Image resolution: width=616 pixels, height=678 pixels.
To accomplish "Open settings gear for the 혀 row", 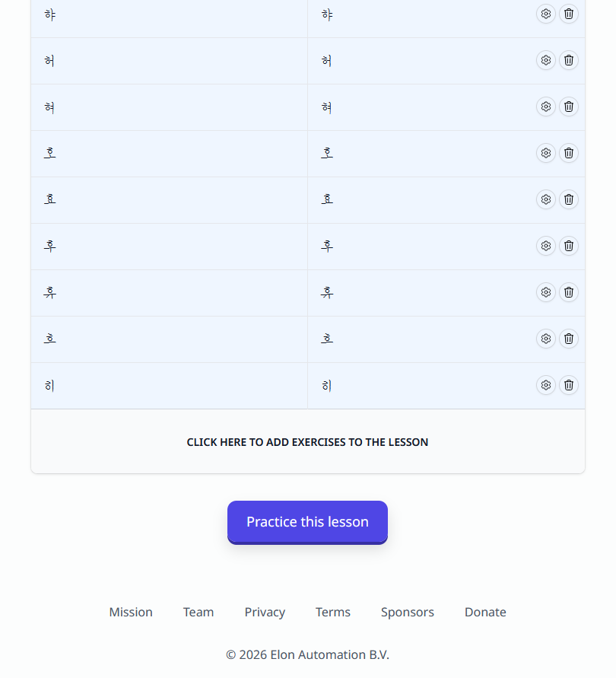I will pyautogui.click(x=545, y=107).
